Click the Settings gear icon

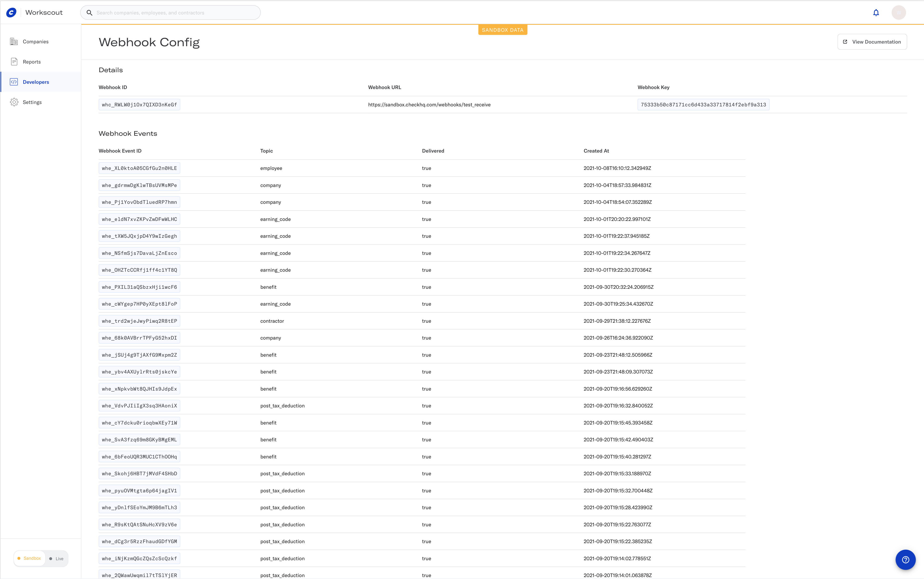[14, 102]
